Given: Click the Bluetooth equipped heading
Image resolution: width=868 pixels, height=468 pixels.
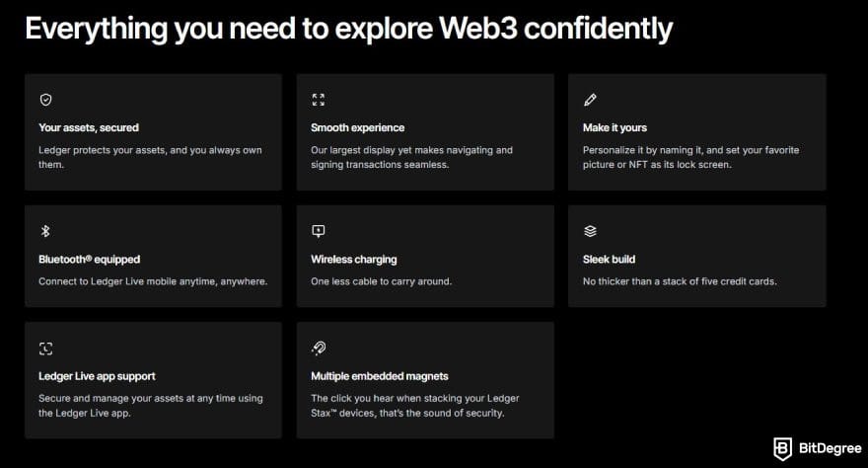Looking at the screenshot, I should pos(89,260).
